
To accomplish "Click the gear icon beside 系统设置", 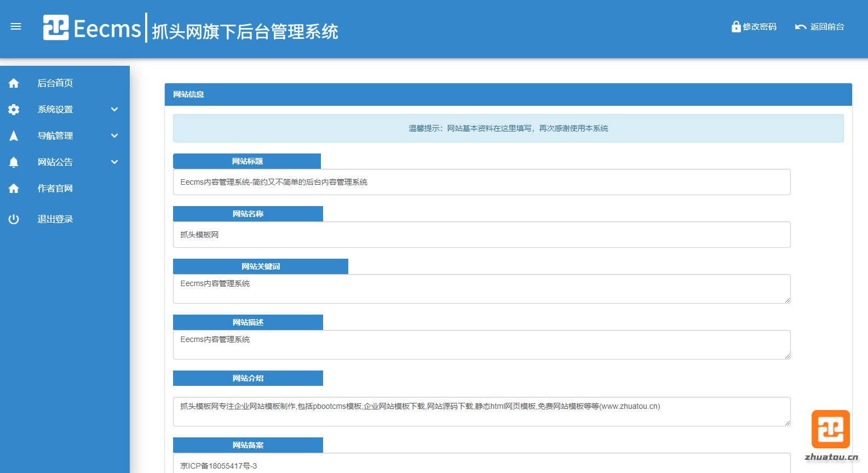I will tap(14, 109).
